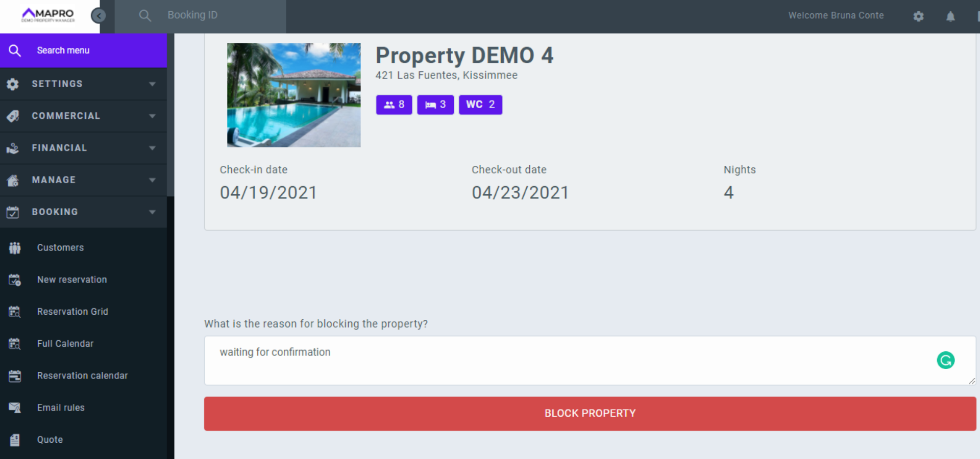This screenshot has width=980, height=459.
Task: Collapse the sidebar with the arrow toggle
Action: [99, 15]
